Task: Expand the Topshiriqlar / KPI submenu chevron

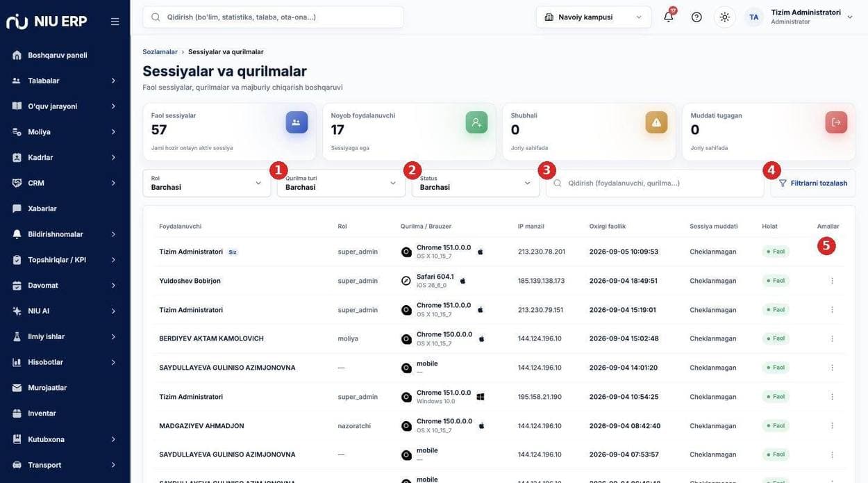Action: click(113, 260)
